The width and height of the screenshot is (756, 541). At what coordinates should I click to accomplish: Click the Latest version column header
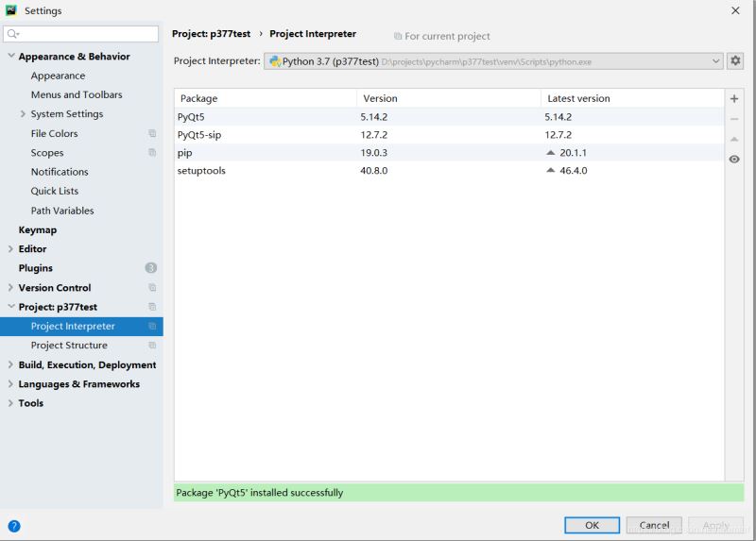pyautogui.click(x=632, y=98)
